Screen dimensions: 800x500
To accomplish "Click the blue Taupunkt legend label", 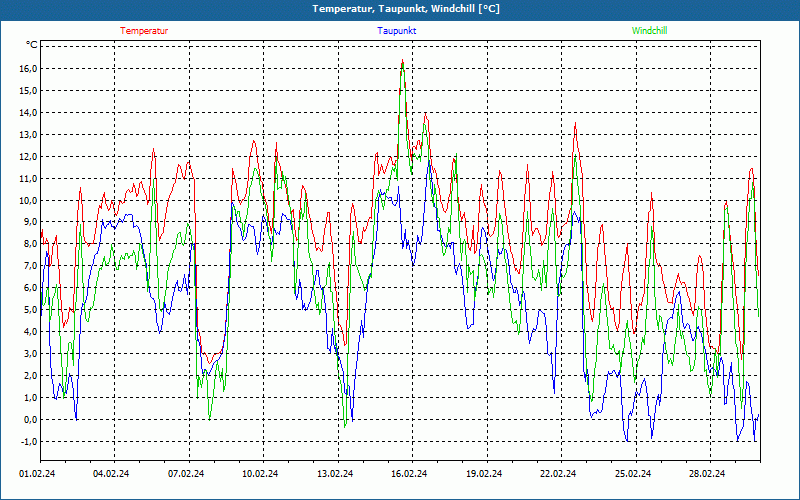I will point(396,31).
